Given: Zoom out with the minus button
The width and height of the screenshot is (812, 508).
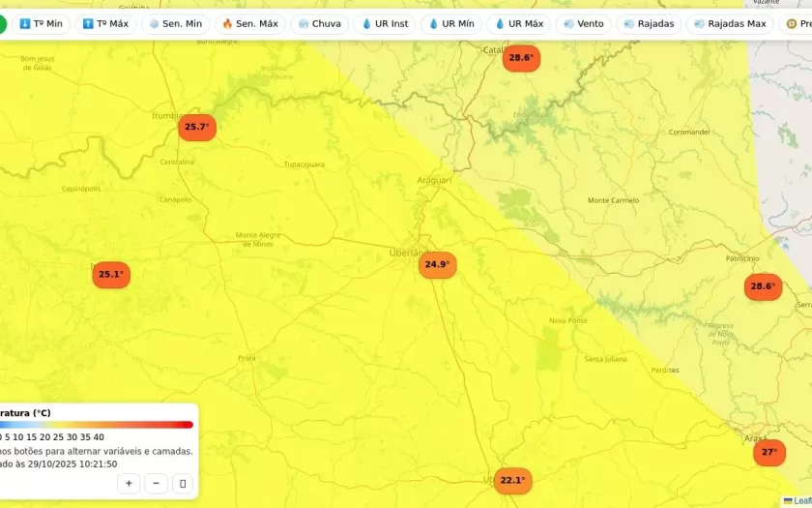Looking at the screenshot, I should click(x=156, y=483).
